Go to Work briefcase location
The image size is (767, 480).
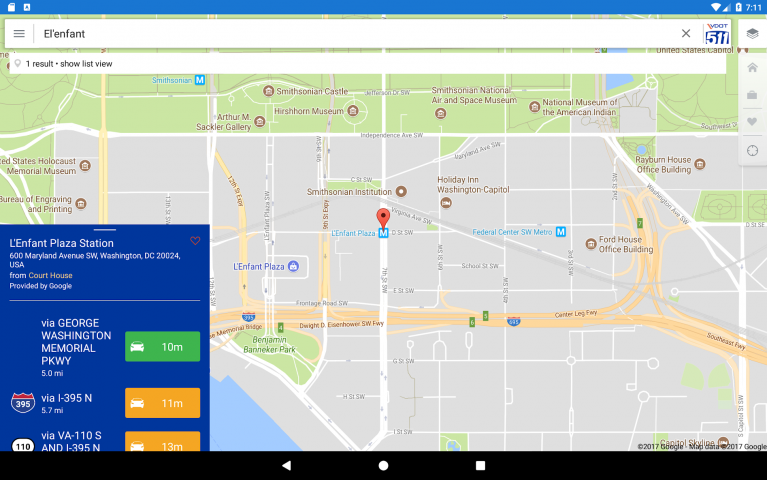point(752,95)
